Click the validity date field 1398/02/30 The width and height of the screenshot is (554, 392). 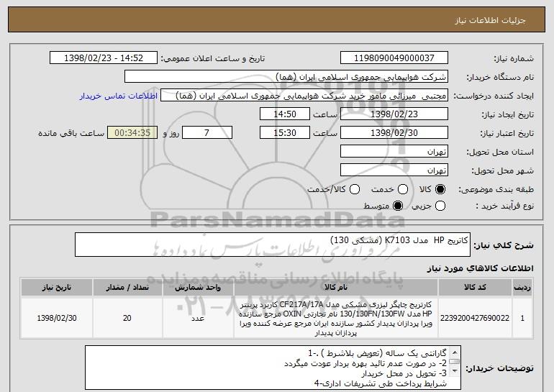[x=394, y=133]
